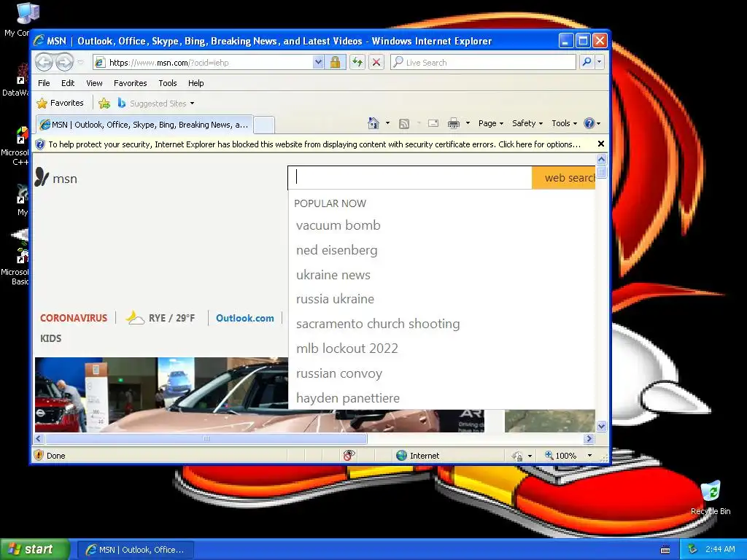Expand Print options dropdown arrow

point(468,123)
